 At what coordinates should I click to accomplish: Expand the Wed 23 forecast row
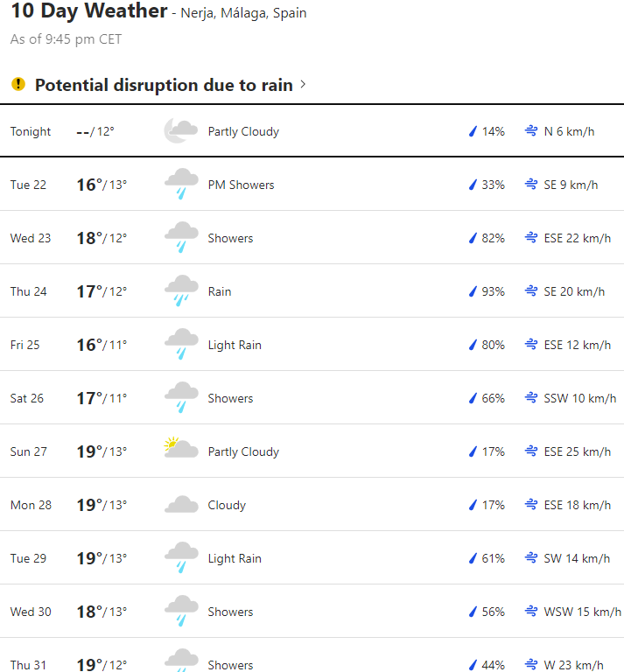pos(312,238)
